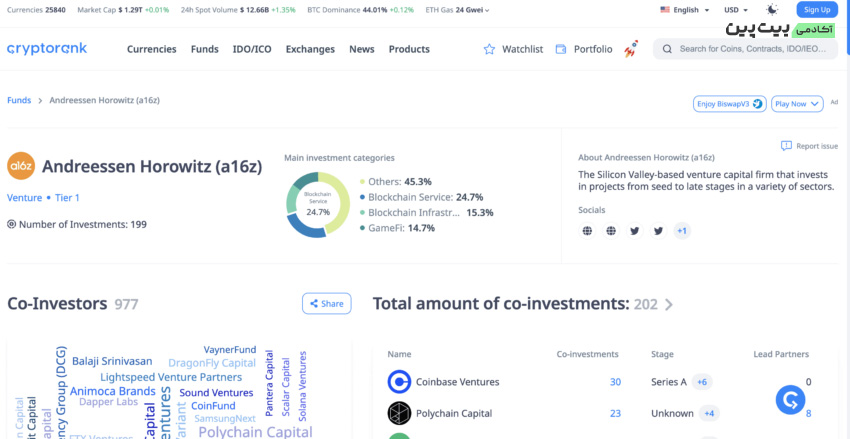Viewport: 850px width, 439px height.
Task: Click CoinFund in word cloud
Action: coord(214,405)
